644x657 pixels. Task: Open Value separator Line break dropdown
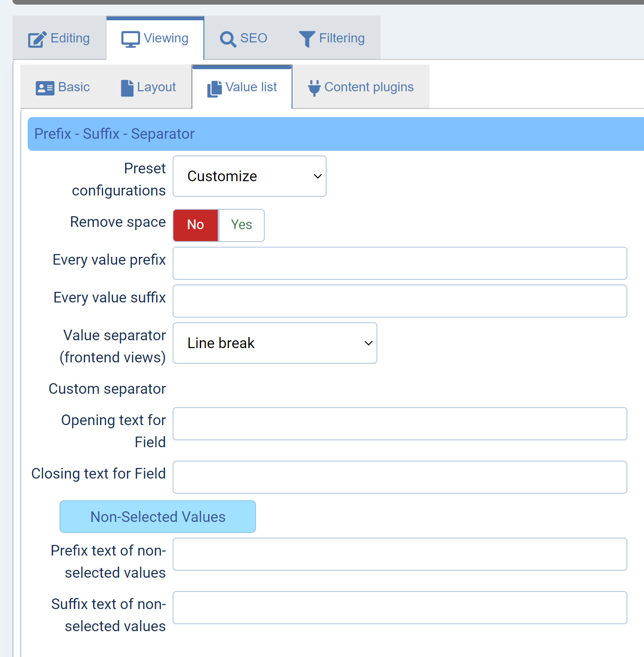tap(275, 343)
